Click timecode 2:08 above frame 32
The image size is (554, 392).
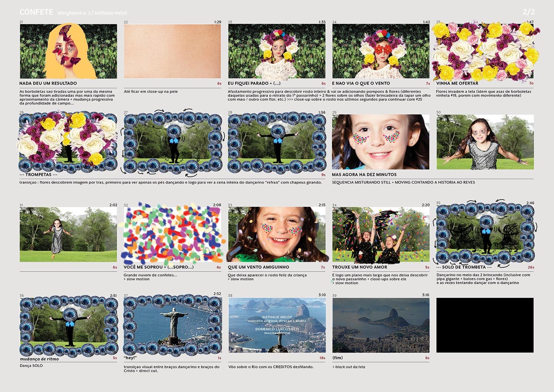point(217,205)
